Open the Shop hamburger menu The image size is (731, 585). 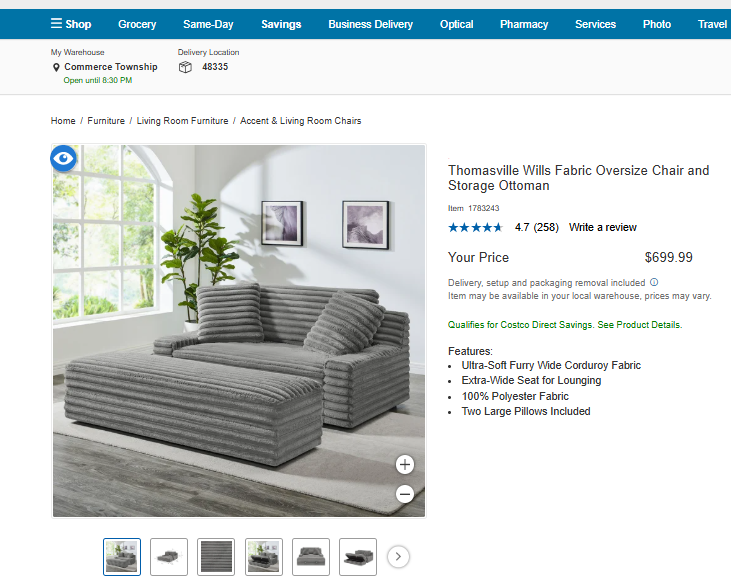(71, 24)
